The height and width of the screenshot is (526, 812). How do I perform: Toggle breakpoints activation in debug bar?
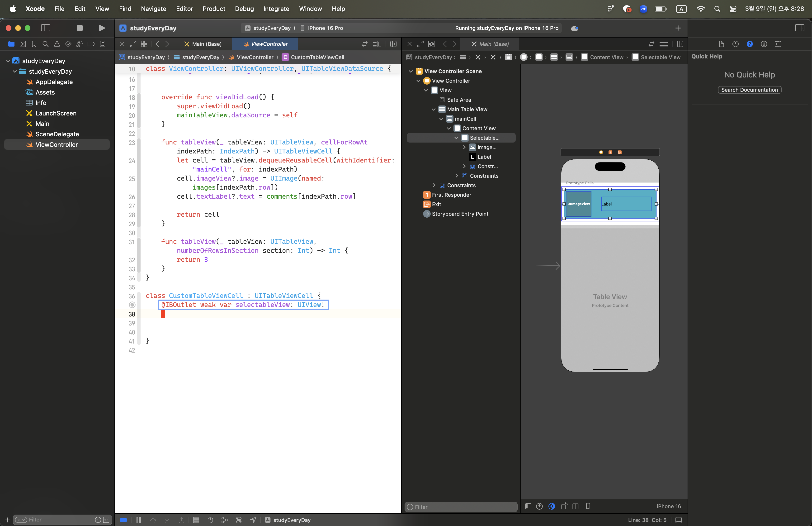click(x=124, y=520)
